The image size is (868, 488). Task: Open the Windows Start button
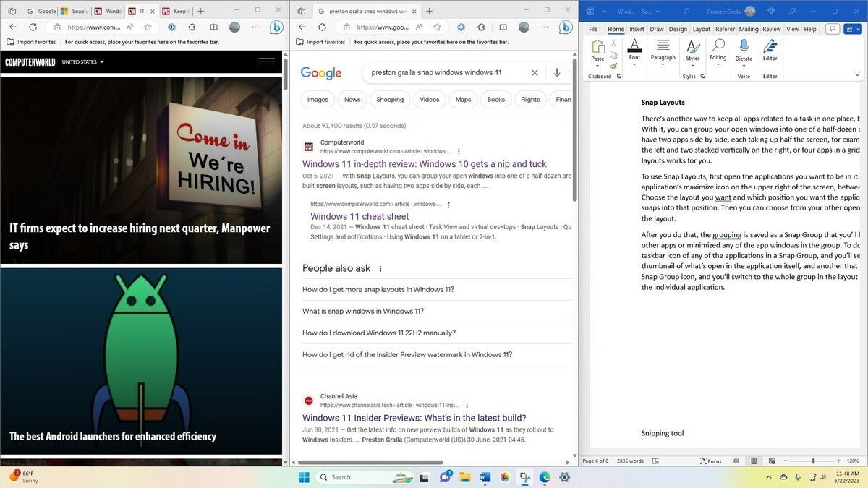(x=304, y=477)
